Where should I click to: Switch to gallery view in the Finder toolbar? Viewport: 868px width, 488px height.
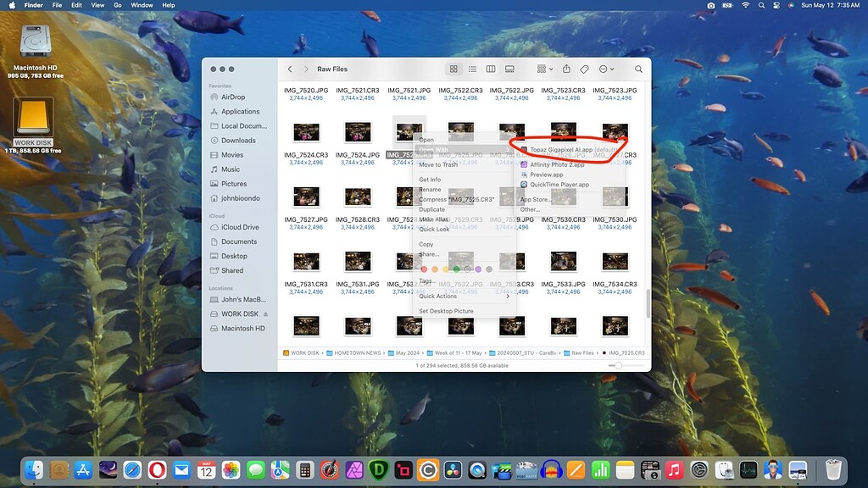[510, 69]
